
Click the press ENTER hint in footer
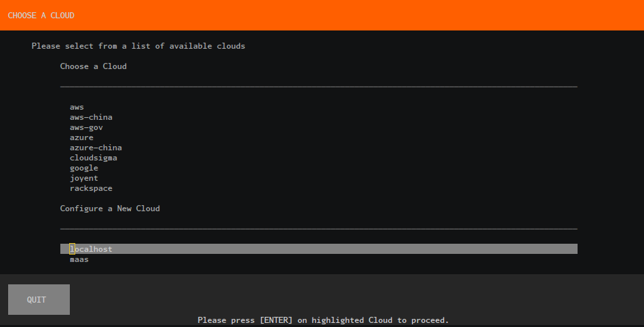click(x=323, y=320)
